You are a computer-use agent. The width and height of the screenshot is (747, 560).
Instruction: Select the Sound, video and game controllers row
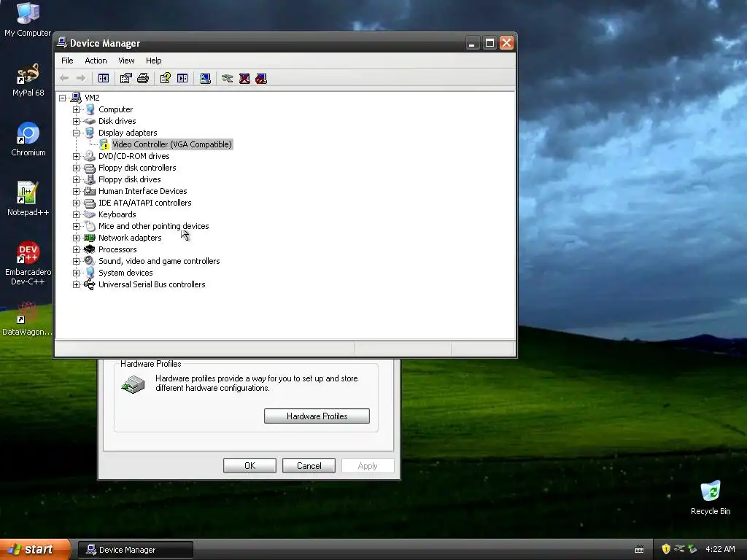[x=159, y=261]
